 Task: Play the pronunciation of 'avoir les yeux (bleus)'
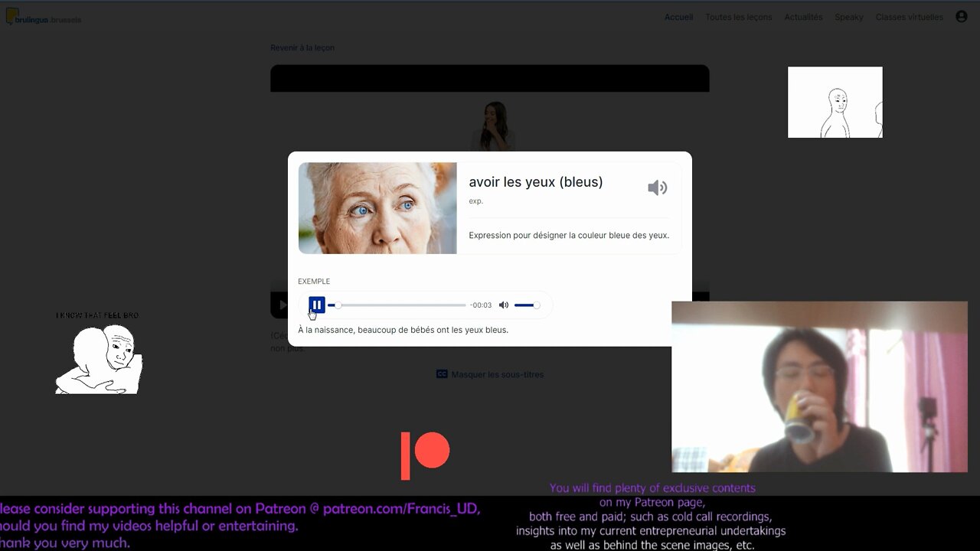pos(657,187)
